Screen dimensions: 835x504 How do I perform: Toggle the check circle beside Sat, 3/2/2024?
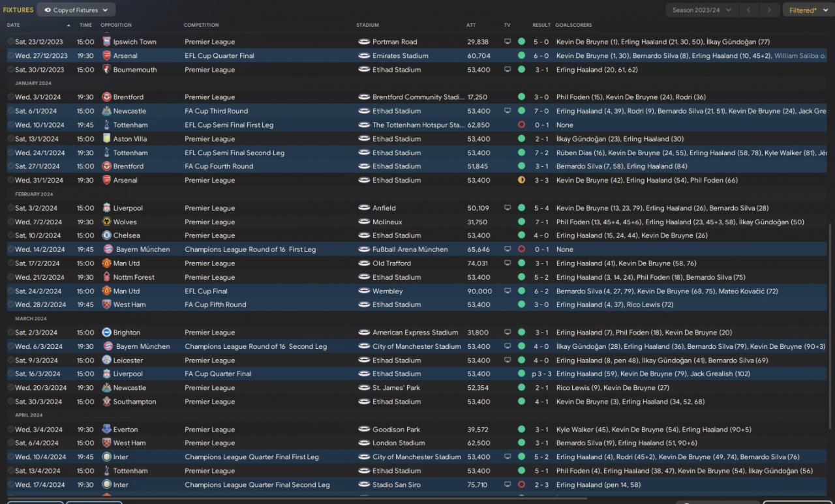coord(10,208)
